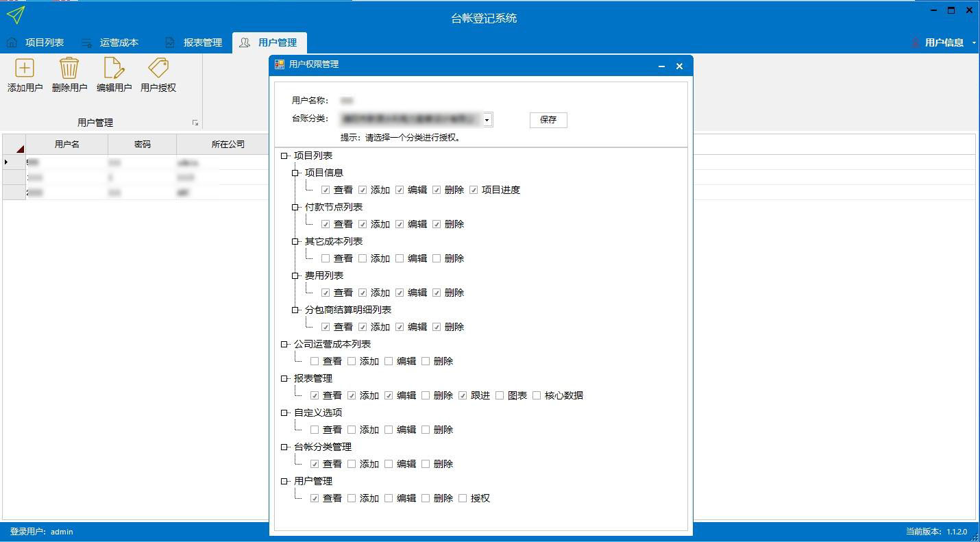Switch to the 运营成本 tab

110,42
